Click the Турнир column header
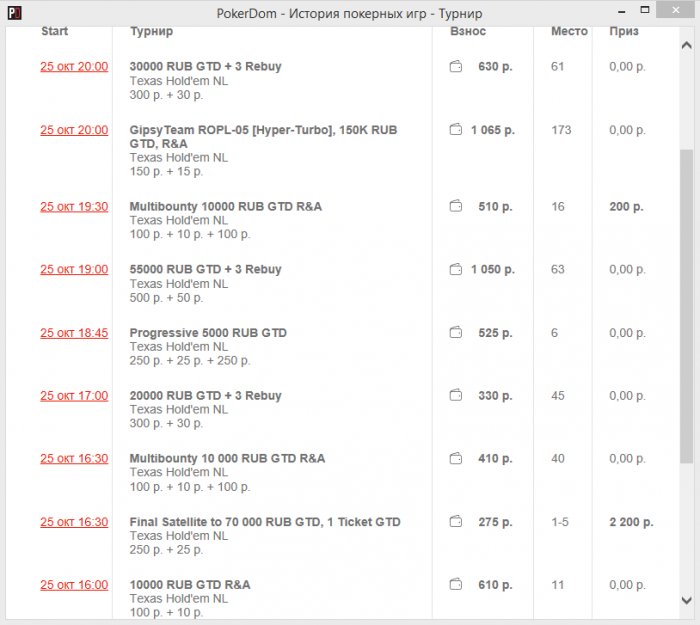Screen dimensions: 700x625 [x=151, y=31]
